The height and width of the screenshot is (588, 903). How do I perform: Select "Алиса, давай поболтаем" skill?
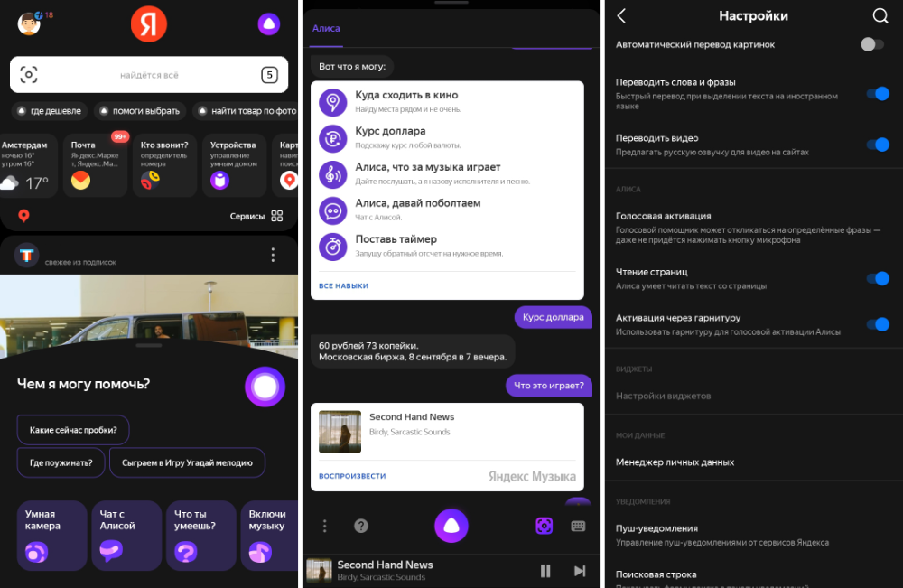tap(447, 210)
